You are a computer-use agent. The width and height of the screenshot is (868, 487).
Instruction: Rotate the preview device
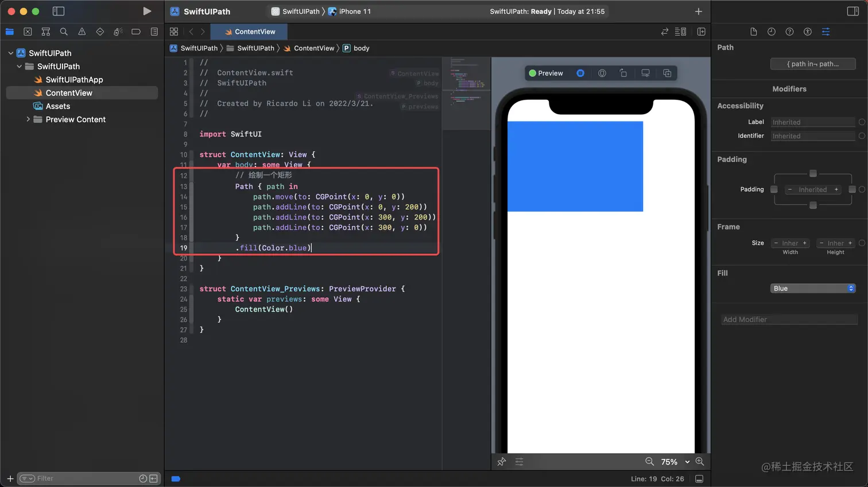point(623,73)
